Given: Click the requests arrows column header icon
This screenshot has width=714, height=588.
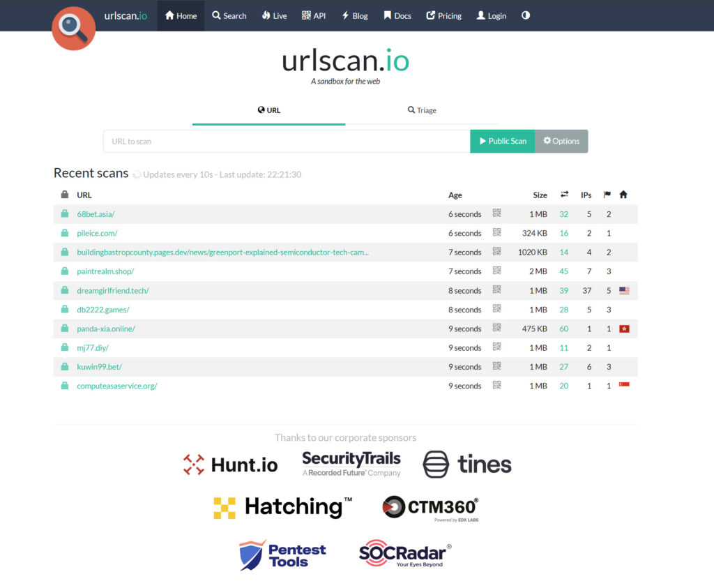Looking at the screenshot, I should click(564, 195).
